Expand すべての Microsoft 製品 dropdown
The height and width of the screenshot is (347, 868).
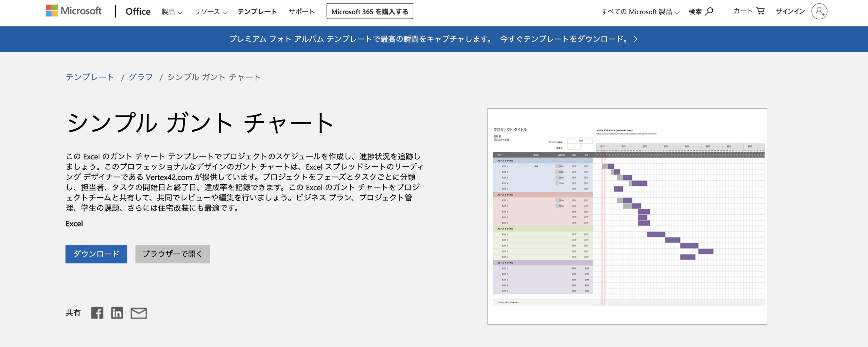point(640,12)
